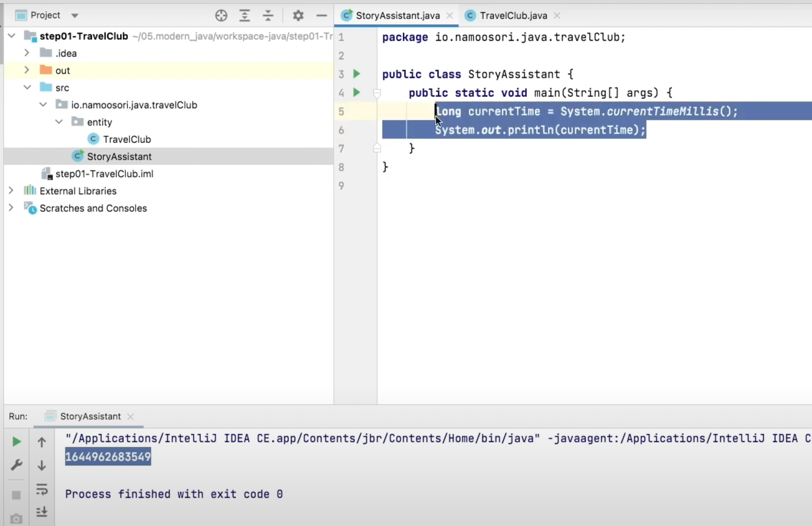The image size is (812, 526).
Task: Click the wrench icon in Run toolbar
Action: (x=16, y=465)
